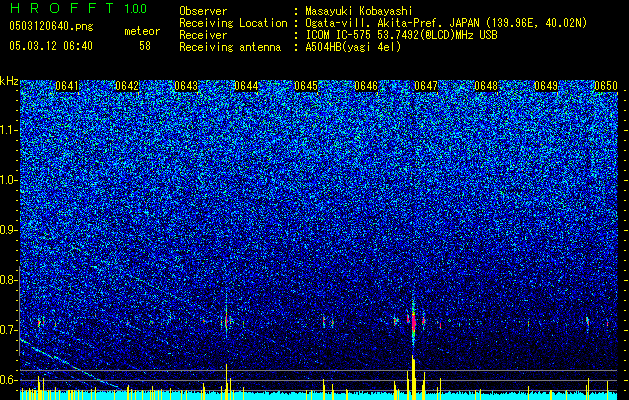Image resolution: width=629 pixels, height=400 pixels.
Task: Click the 0.9 kHz frequency label
Action: tap(8, 230)
